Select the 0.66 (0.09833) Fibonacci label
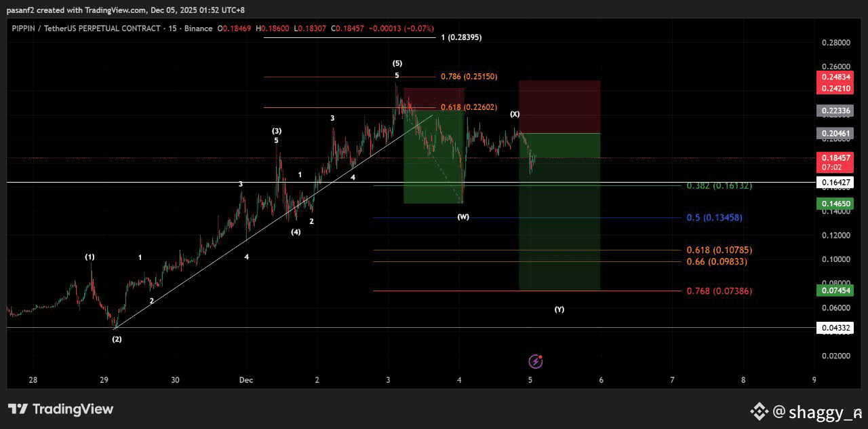868x429 pixels. [x=716, y=261]
